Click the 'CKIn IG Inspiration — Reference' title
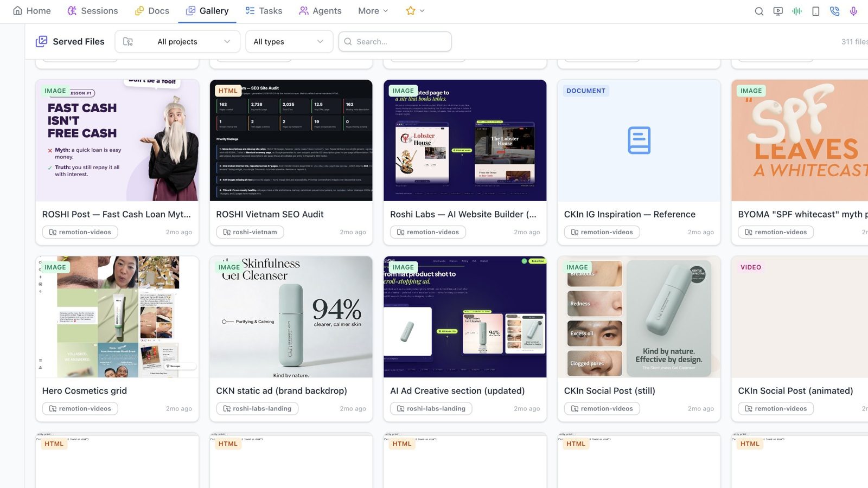Viewport: 868px width, 488px height. coord(630,214)
